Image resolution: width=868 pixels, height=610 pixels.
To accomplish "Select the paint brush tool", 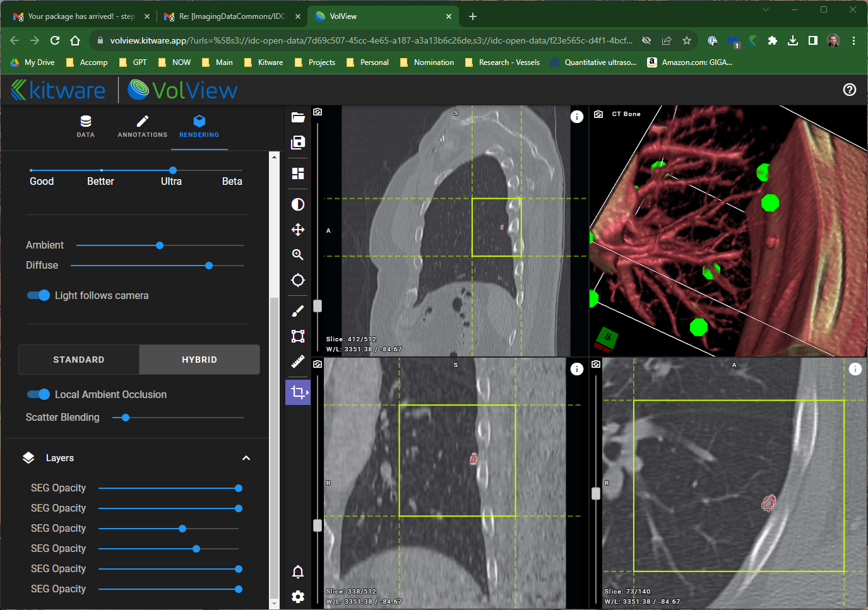I will pos(298,311).
